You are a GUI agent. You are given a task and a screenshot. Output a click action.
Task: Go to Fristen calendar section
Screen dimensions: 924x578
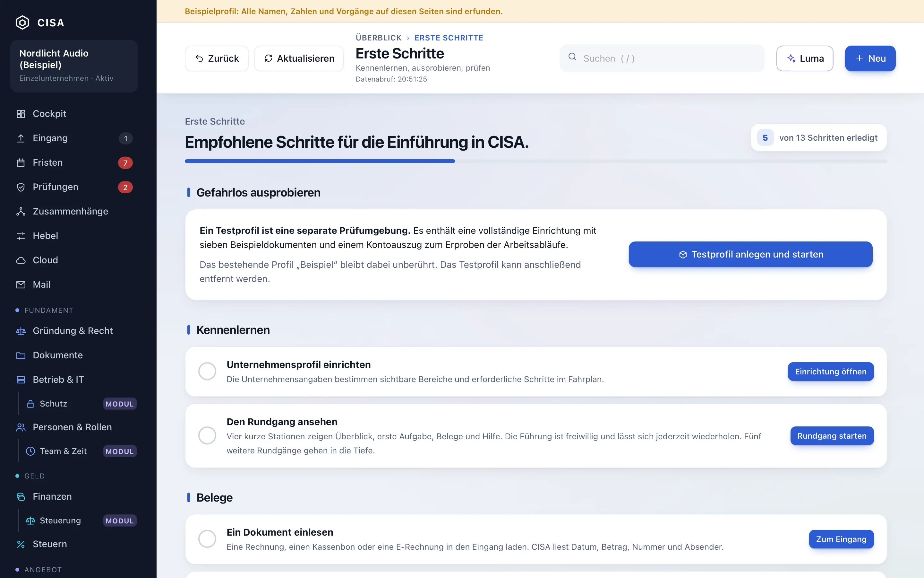click(x=74, y=162)
